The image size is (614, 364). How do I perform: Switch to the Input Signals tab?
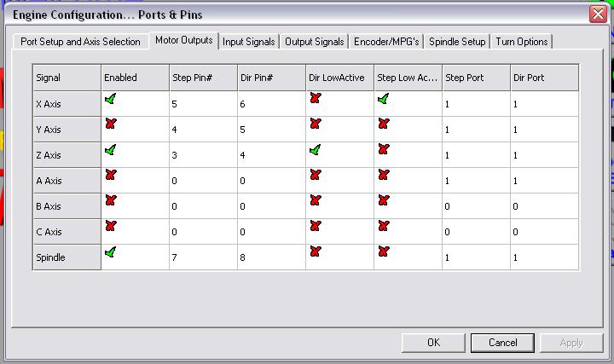point(249,42)
